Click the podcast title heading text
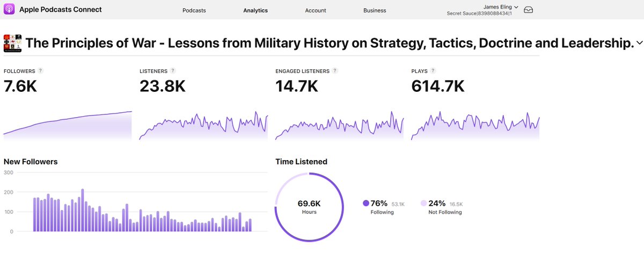 [330, 43]
